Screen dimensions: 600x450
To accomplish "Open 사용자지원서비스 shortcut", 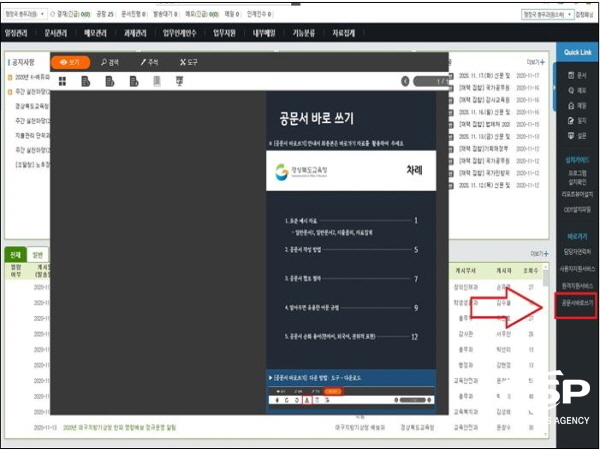I will pyautogui.click(x=577, y=269).
